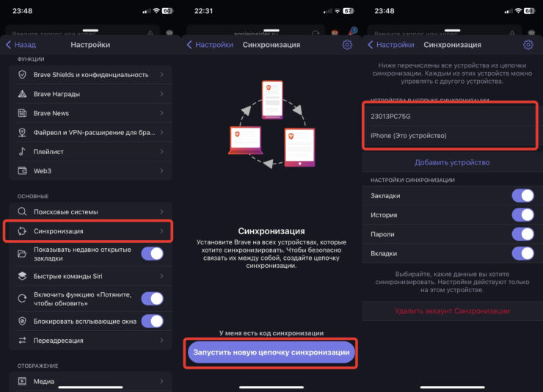Tap Добавить устройство link

click(452, 162)
